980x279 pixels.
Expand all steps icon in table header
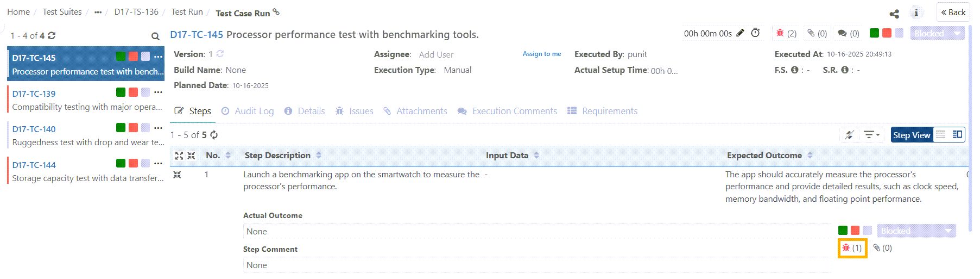pos(179,156)
